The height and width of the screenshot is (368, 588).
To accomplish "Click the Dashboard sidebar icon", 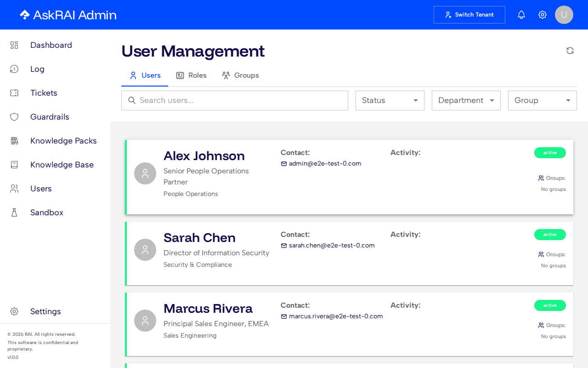I will pyautogui.click(x=14, y=45).
